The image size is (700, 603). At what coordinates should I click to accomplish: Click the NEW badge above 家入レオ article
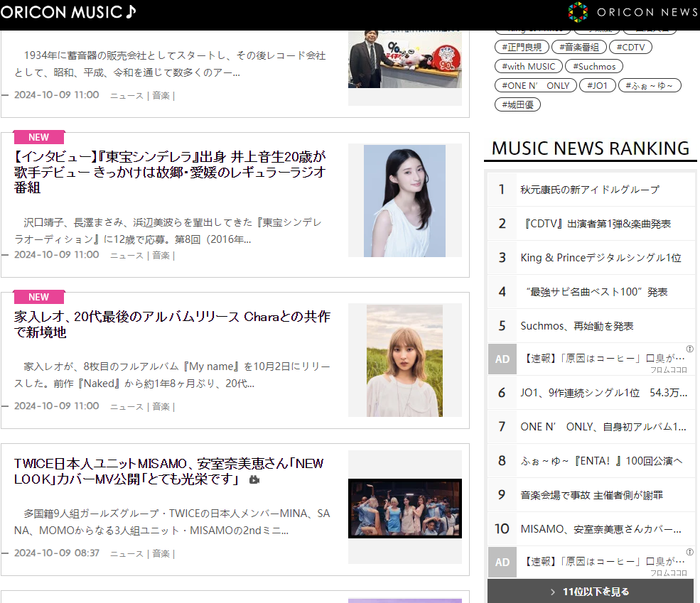[x=39, y=297]
